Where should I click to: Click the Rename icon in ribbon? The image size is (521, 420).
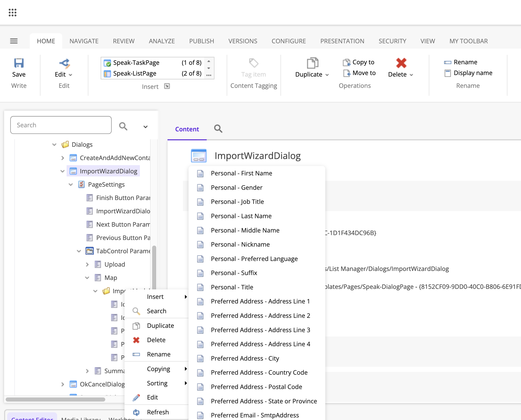[x=448, y=62]
